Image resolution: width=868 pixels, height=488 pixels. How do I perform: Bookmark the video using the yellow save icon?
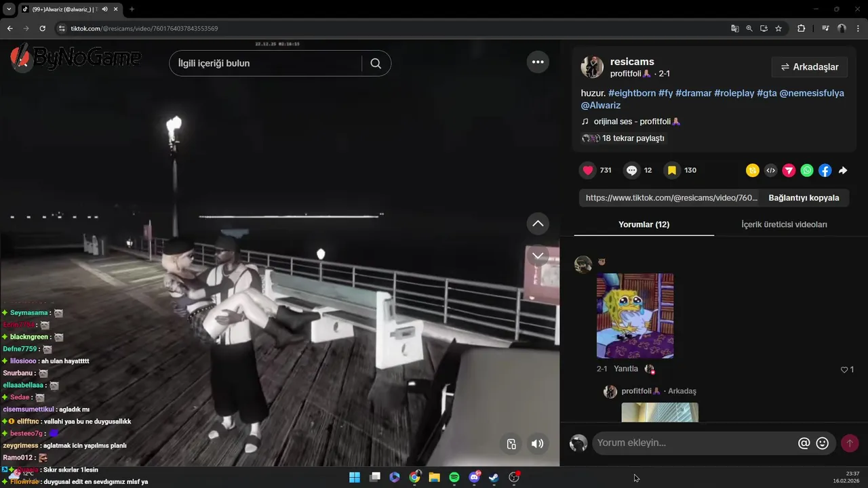pyautogui.click(x=671, y=170)
